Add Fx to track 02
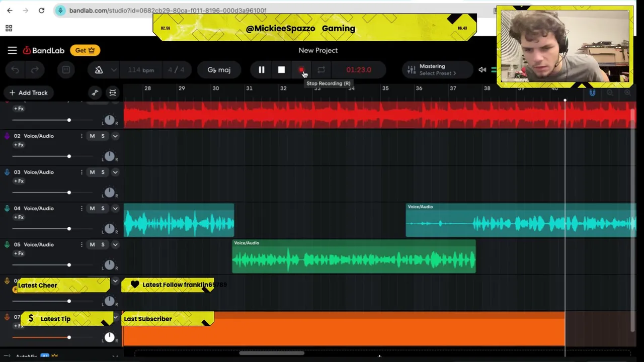Screen dimensions: 644x362 tap(19, 145)
